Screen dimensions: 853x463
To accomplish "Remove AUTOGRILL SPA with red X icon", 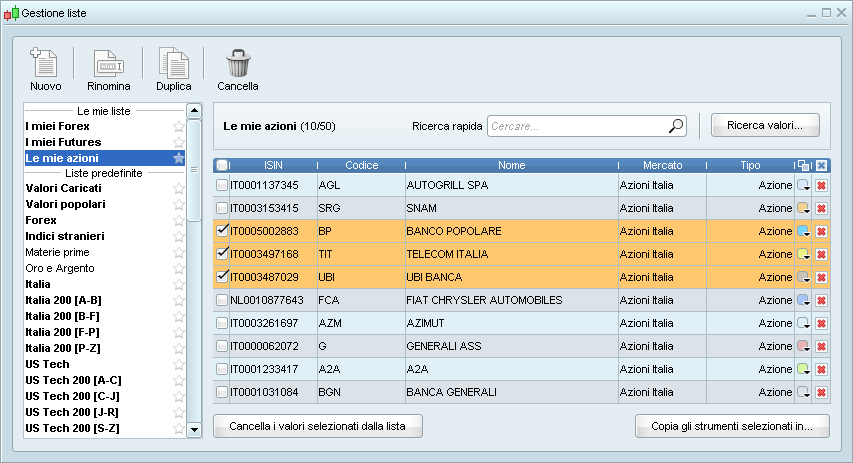I will 821,185.
